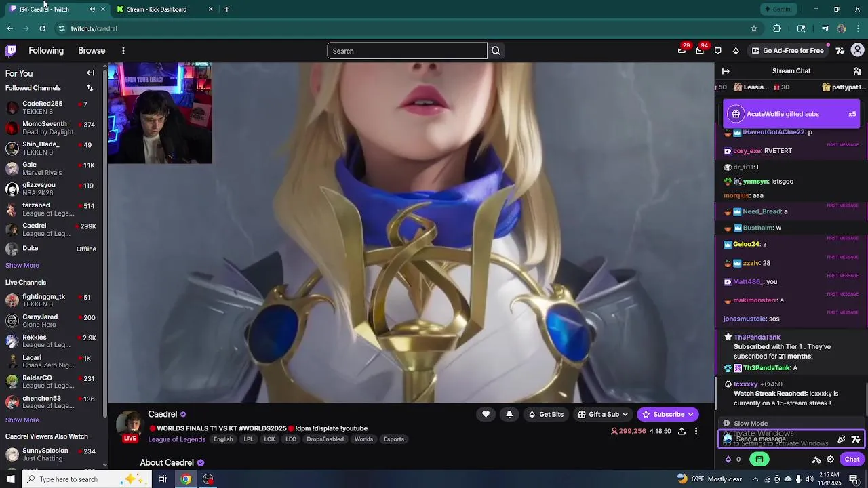The height and width of the screenshot is (488, 868).
Task: Open the Whispers speech bubble icon
Action: click(x=717, y=51)
